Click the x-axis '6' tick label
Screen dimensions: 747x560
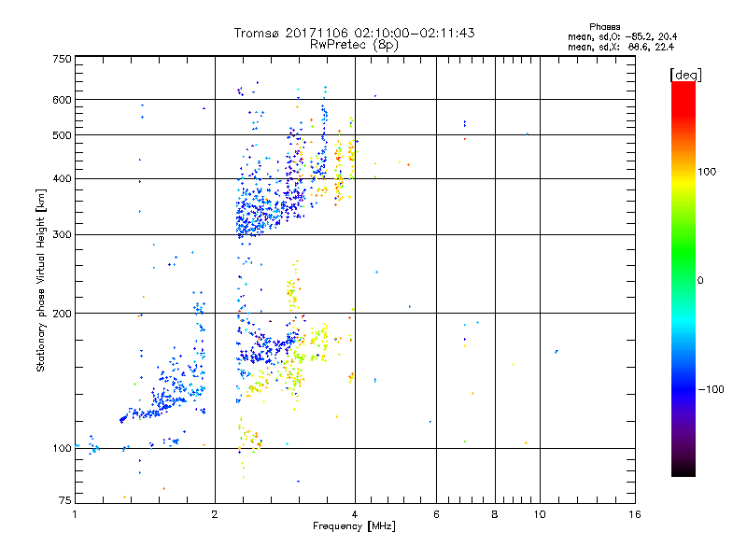click(436, 514)
